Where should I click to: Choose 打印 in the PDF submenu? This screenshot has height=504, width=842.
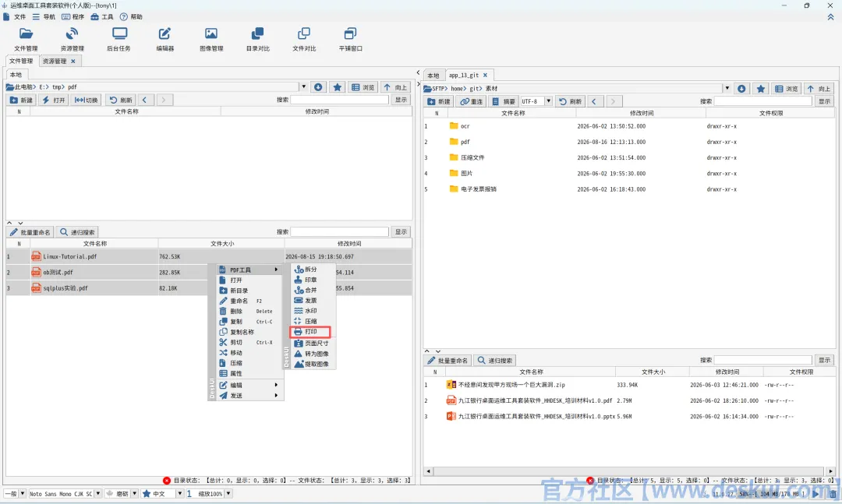click(x=310, y=332)
